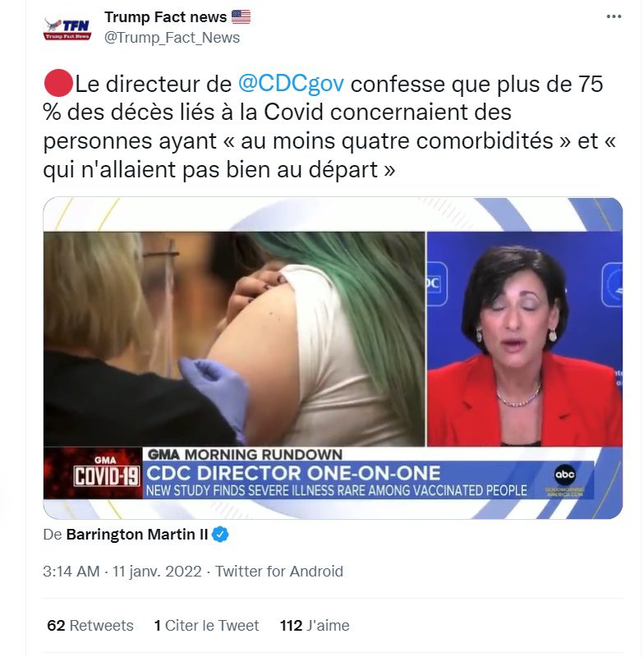This screenshot has height=657, width=644.
Task: Click the TFN profile avatar logo
Action: (67, 29)
